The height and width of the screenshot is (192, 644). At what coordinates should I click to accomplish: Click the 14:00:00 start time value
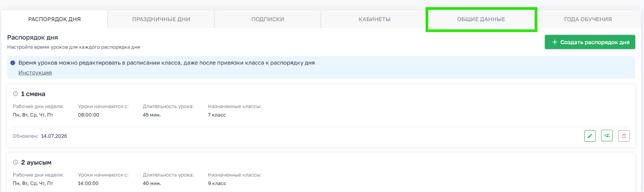88,183
